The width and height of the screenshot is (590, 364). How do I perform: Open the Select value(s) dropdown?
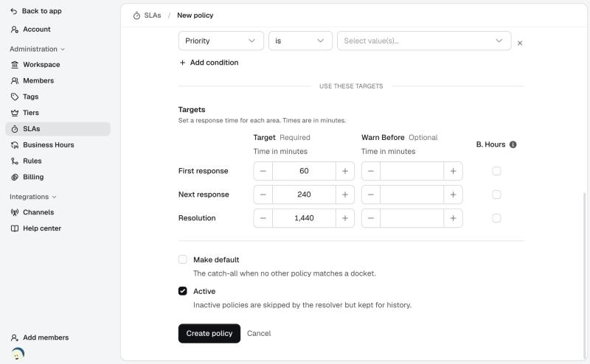(x=424, y=41)
